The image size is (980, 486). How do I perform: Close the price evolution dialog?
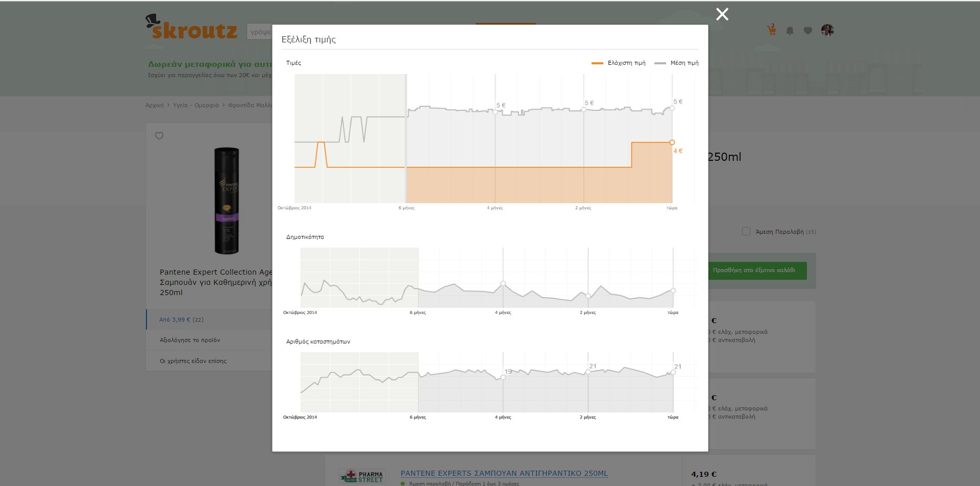722,14
